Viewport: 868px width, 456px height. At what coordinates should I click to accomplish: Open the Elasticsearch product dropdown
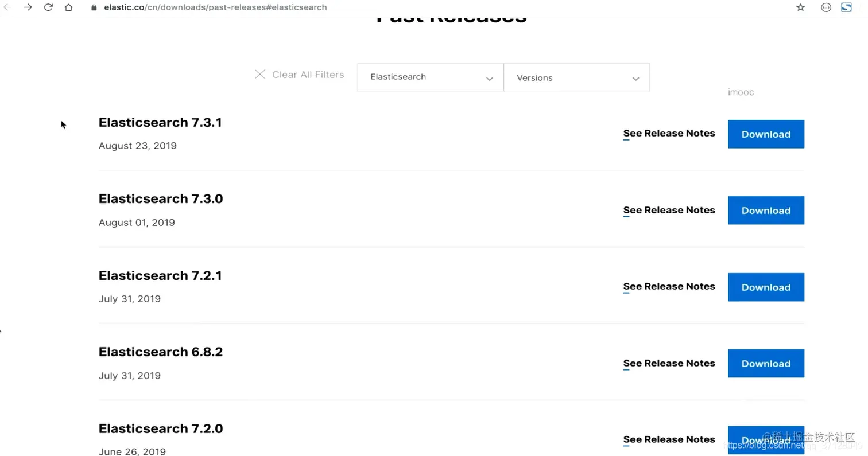tap(431, 77)
